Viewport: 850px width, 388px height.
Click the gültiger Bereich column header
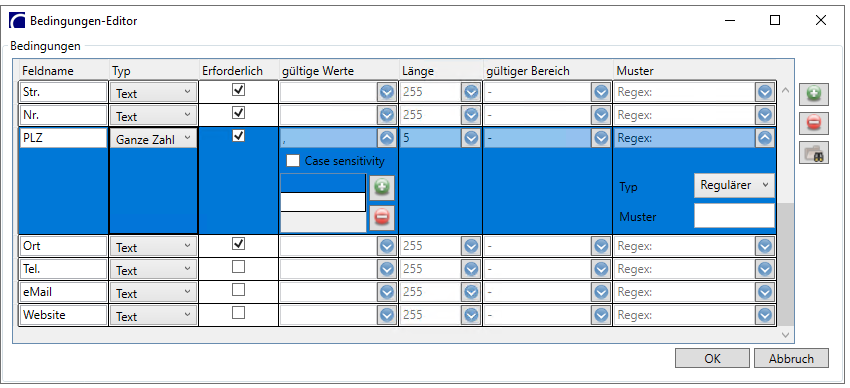[x=528, y=71]
